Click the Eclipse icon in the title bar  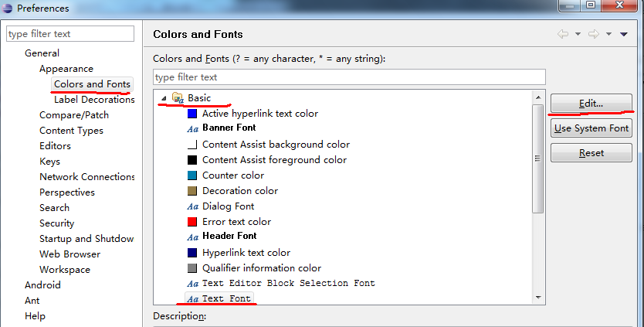(8, 9)
